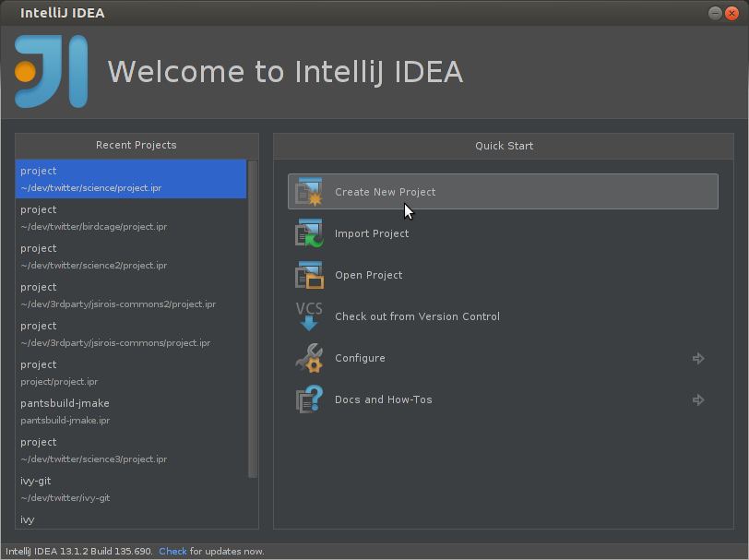
Task: Click the Open Project folder icon
Action: click(x=309, y=275)
